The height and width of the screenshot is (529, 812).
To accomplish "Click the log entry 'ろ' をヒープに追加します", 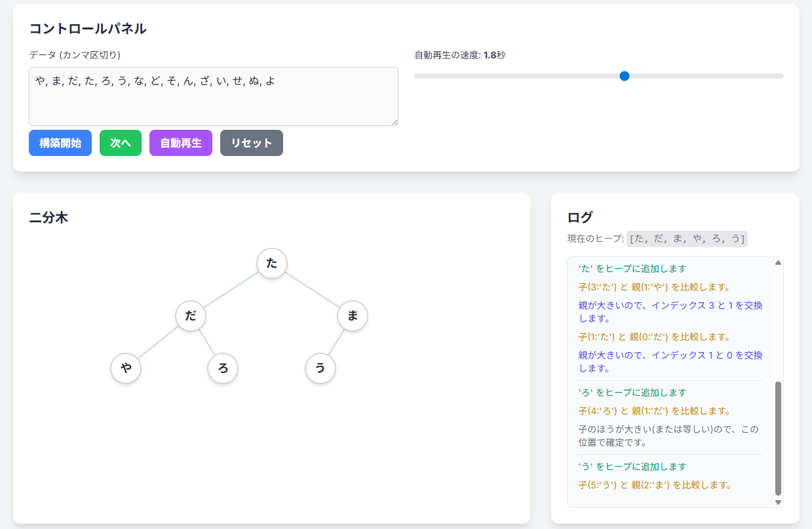I will [632, 393].
